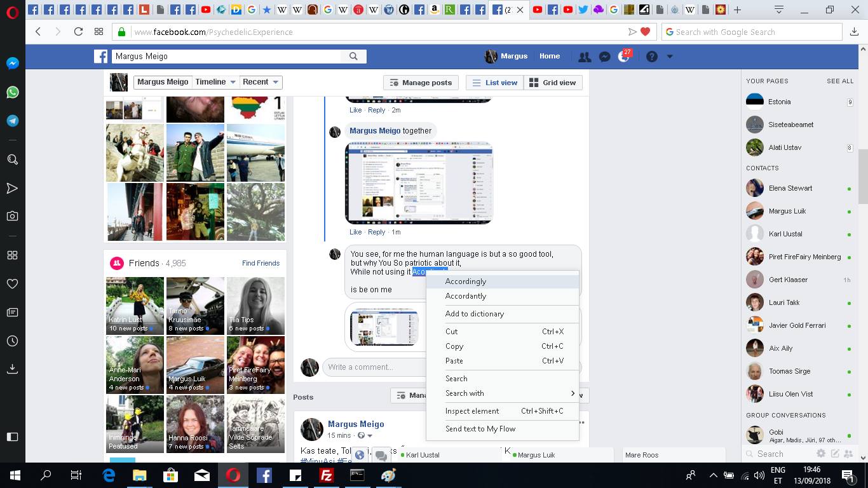Open the Facebook account dropdown arrow
This screenshot has height=488, width=868.
(x=670, y=57)
